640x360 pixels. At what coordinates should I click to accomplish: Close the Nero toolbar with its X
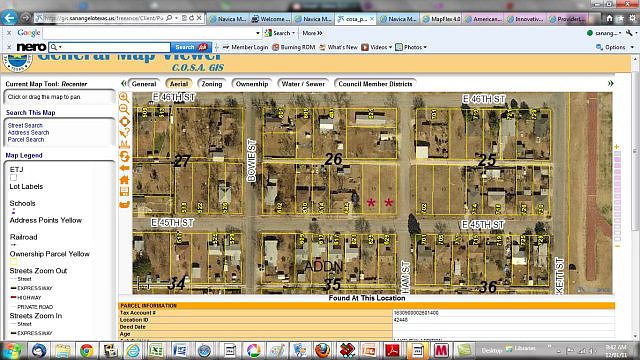(x=9, y=47)
